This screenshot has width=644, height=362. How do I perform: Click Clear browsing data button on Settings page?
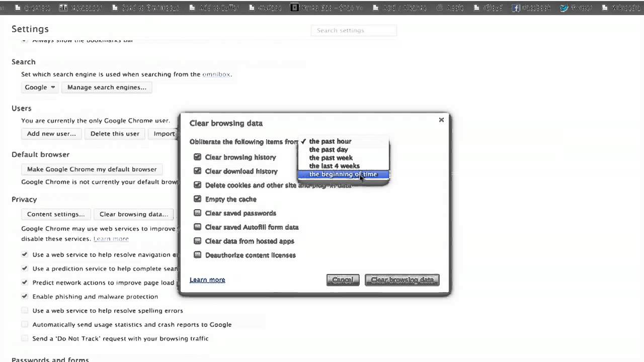click(134, 214)
